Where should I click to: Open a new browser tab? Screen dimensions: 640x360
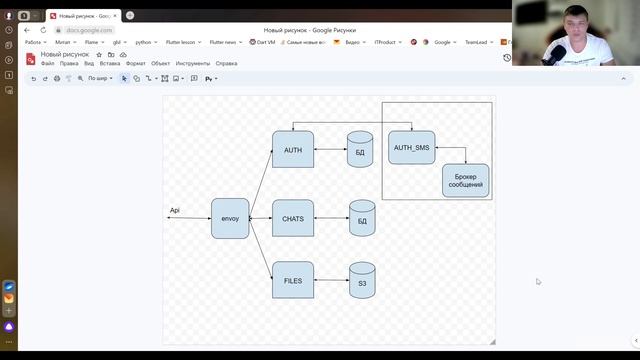click(x=130, y=16)
